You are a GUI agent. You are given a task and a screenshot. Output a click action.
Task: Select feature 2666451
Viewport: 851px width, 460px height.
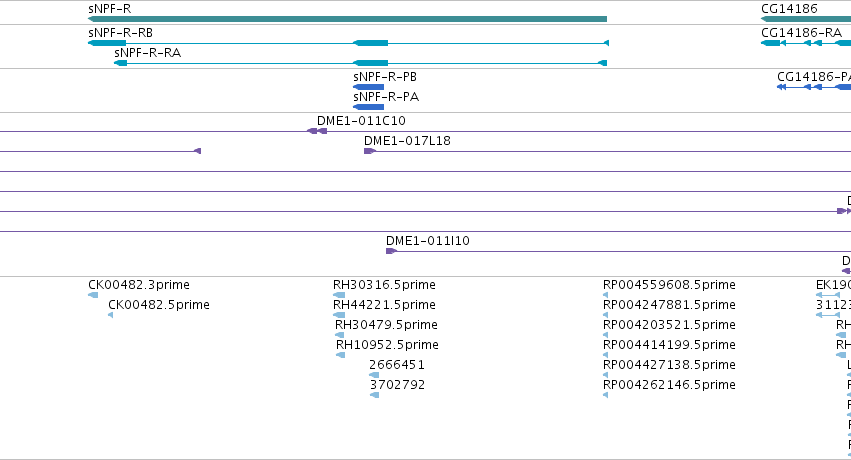click(x=374, y=375)
